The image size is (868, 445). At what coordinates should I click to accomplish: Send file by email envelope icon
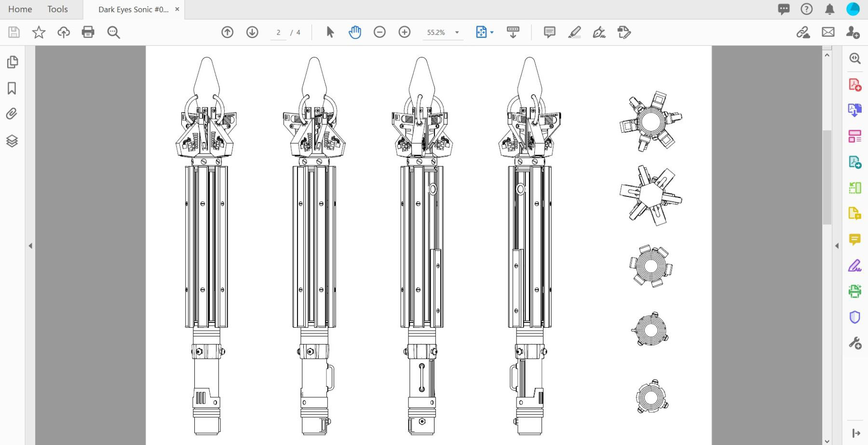828,32
